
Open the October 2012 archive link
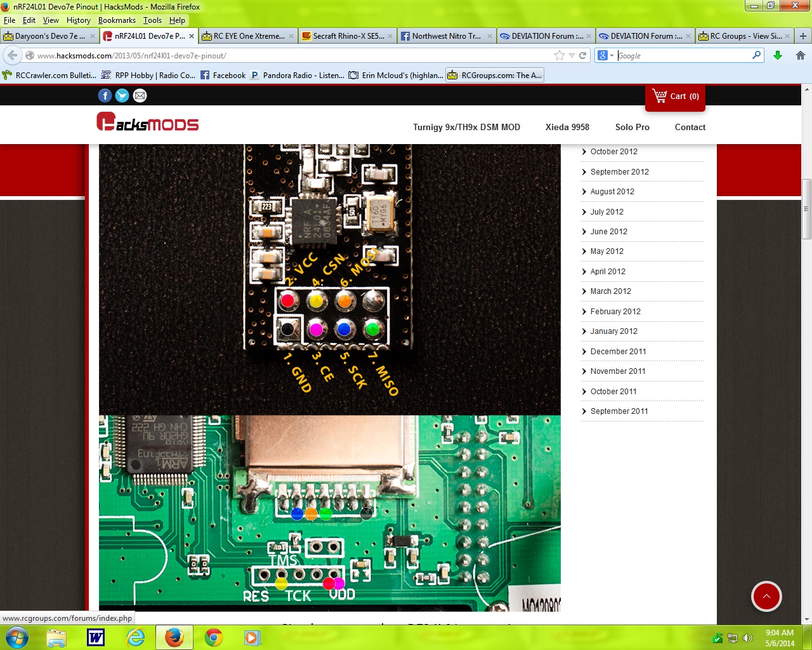coord(613,152)
